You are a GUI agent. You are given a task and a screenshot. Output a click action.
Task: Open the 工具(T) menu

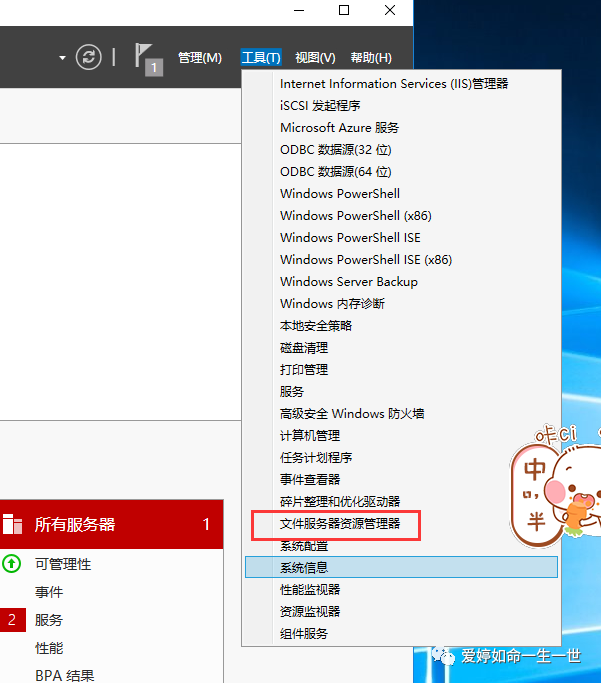tap(261, 57)
